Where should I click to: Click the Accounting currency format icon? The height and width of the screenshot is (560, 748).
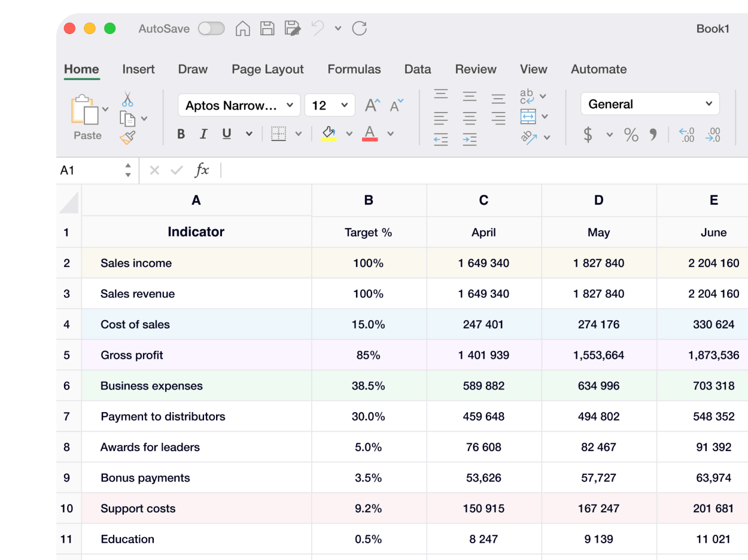pyautogui.click(x=588, y=135)
